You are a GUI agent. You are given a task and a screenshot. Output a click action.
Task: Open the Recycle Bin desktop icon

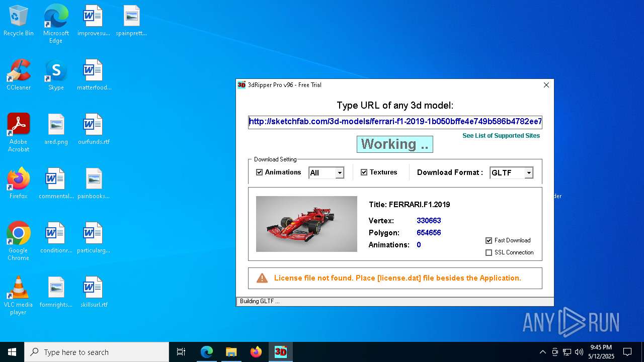19,21
